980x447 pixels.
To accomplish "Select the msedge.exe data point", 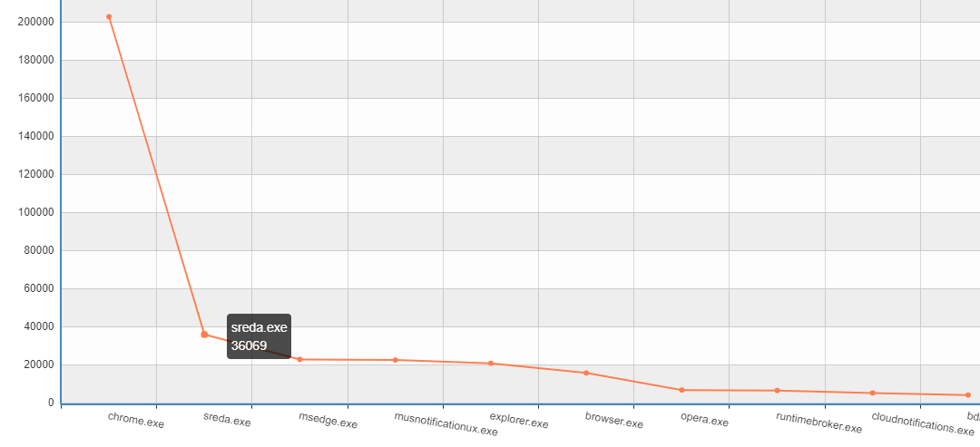I will click(299, 360).
